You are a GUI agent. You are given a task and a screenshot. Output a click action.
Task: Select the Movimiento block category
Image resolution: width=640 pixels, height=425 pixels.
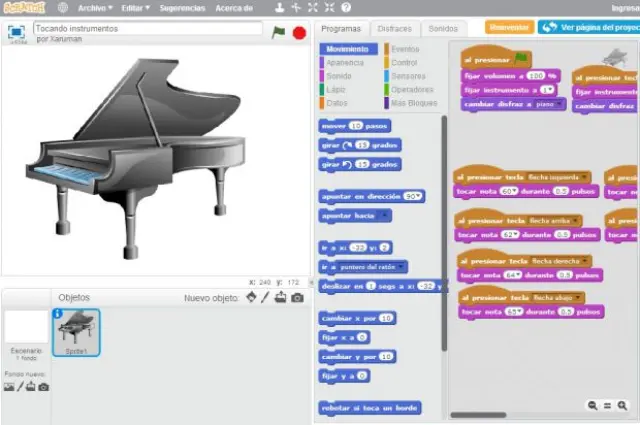(x=350, y=49)
